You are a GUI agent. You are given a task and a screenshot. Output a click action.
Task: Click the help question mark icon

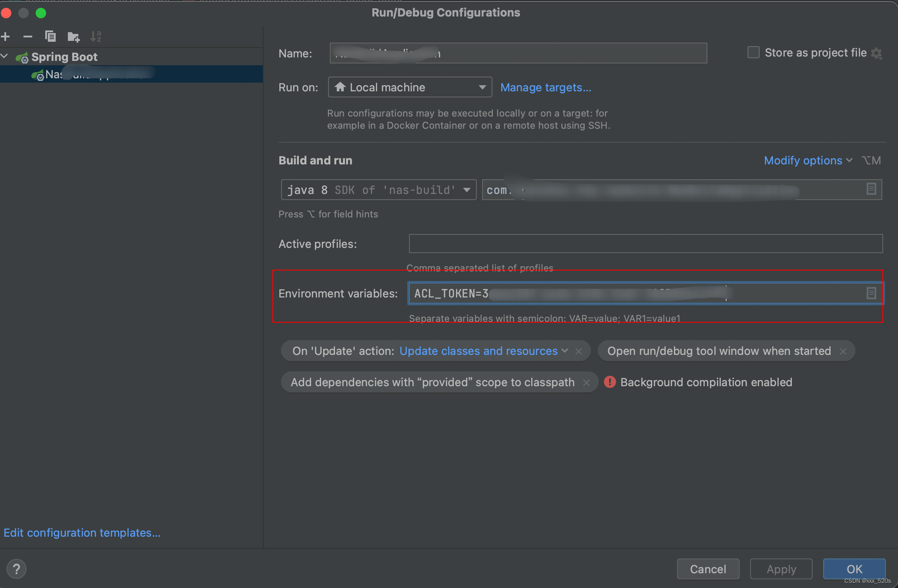16,568
